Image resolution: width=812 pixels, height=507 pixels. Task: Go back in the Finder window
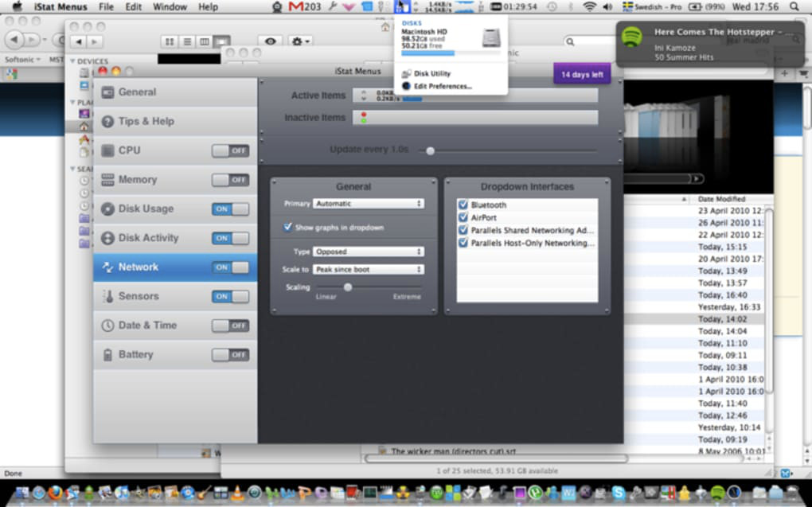79,41
